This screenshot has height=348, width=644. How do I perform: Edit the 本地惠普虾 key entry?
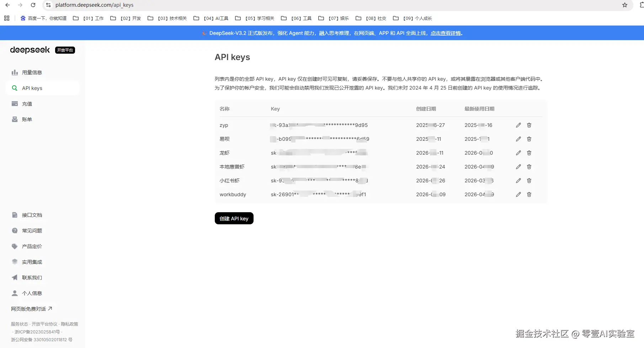pos(518,167)
